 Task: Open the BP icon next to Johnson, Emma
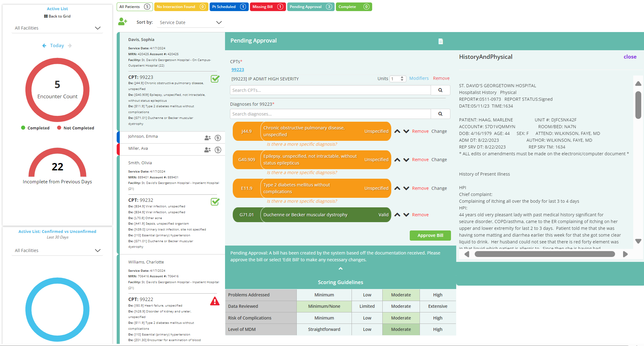[x=218, y=138]
